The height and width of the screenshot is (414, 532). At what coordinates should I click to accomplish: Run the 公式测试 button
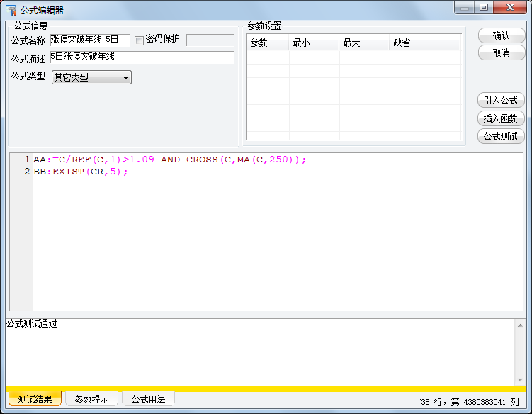tap(501, 137)
